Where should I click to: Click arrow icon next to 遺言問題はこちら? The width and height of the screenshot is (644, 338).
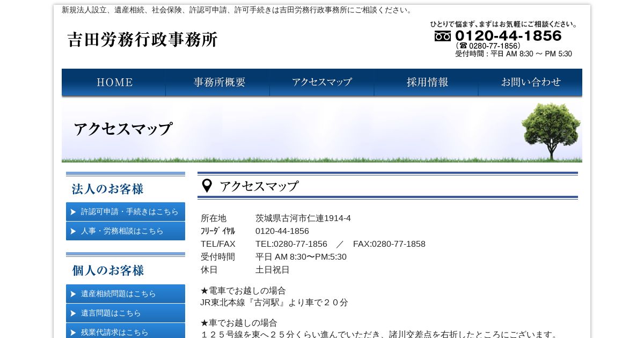(73, 313)
